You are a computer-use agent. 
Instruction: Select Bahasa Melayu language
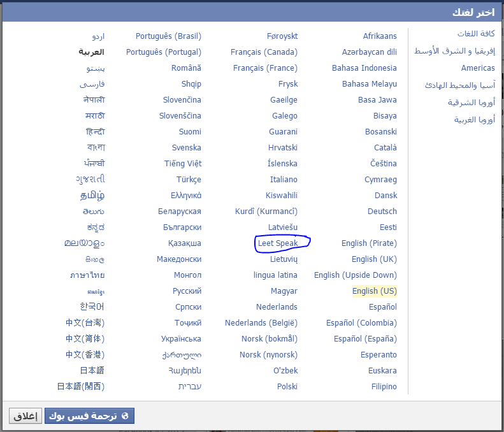(370, 84)
